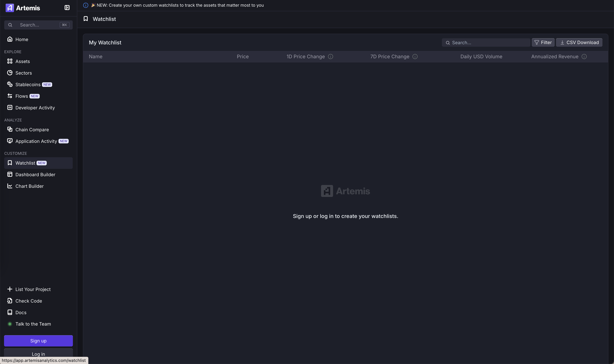Image resolution: width=614 pixels, height=364 pixels.
Task: Click the Artemis logo in sidebar
Action: [23, 8]
